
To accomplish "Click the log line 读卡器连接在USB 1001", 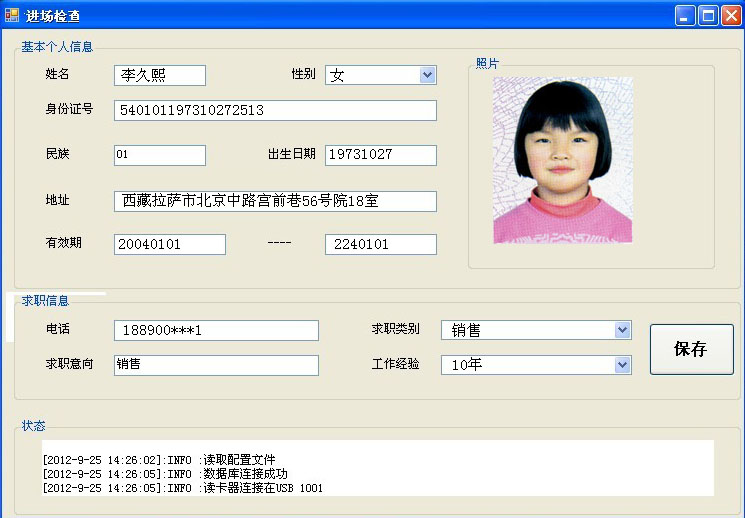I will (183, 488).
